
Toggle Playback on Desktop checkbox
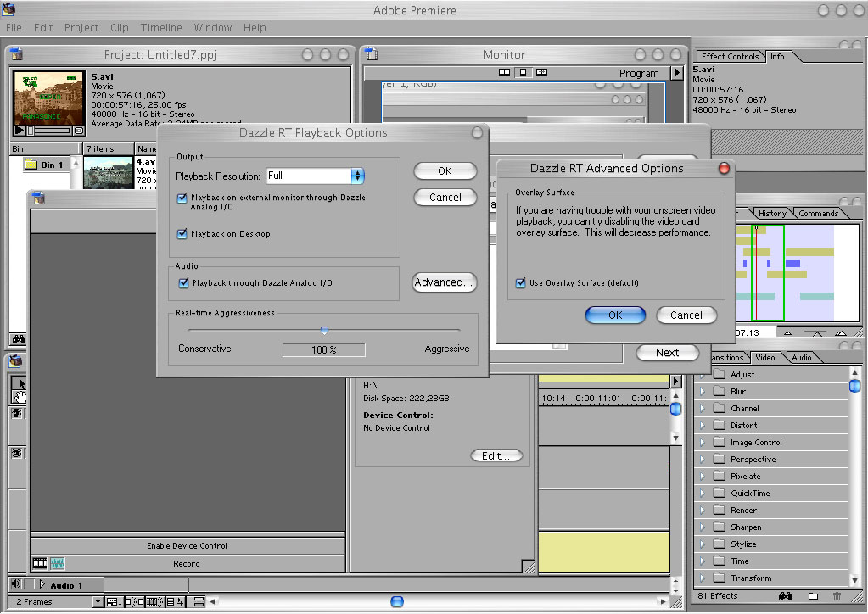pos(182,233)
